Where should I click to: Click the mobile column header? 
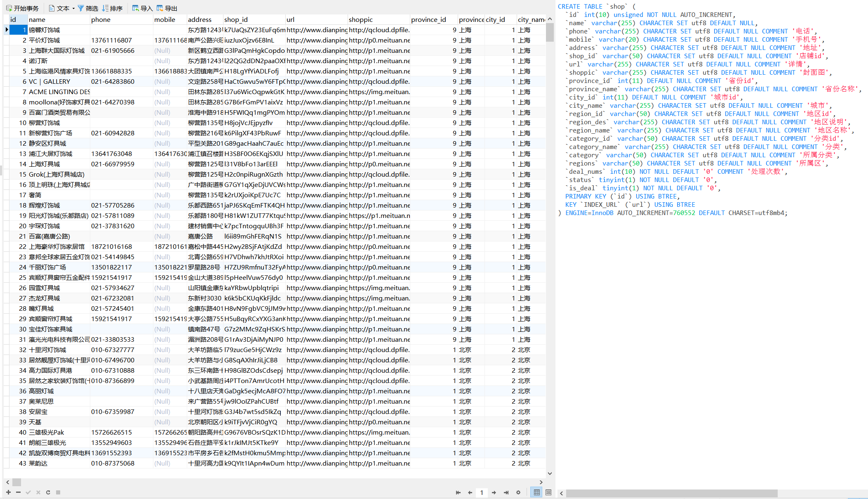coord(170,19)
